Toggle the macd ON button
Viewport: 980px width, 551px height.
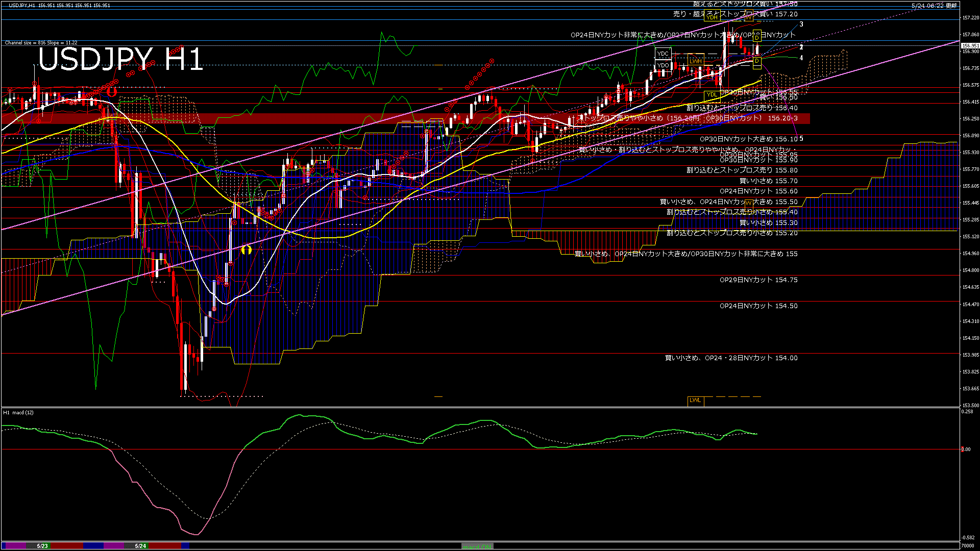477,546
